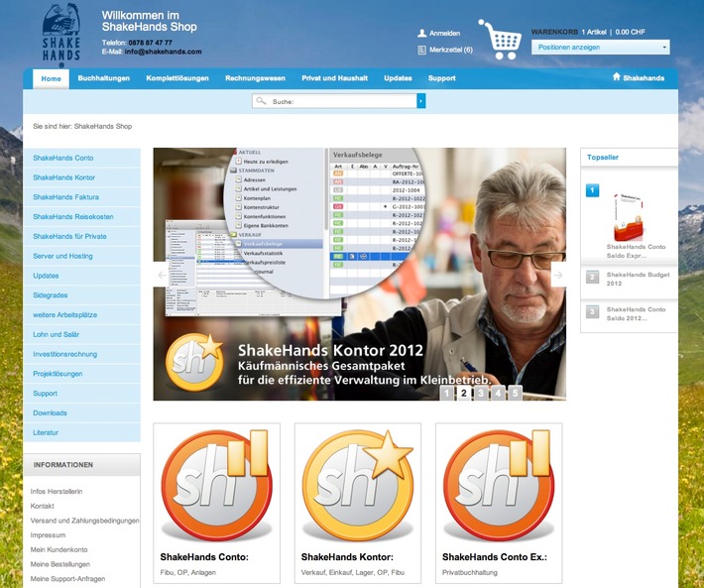This screenshot has height=588, width=704.
Task: Open the Komplettlösungen menu
Action: [x=177, y=78]
